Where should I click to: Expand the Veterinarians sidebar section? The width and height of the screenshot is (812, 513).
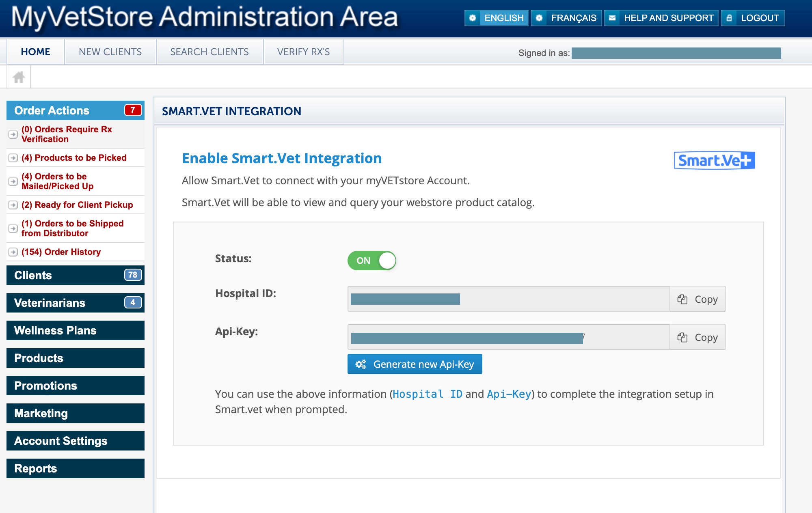tap(75, 303)
